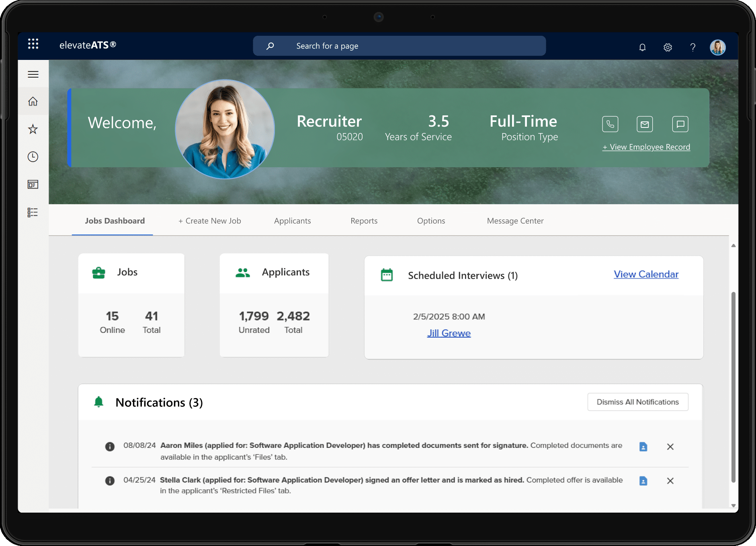Image resolution: width=756 pixels, height=546 pixels.
Task: Go to Home in the sidebar
Action: click(x=33, y=101)
